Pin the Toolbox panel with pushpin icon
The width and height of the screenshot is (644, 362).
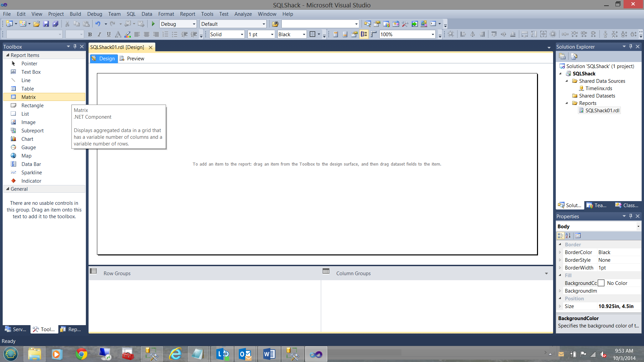(x=75, y=47)
